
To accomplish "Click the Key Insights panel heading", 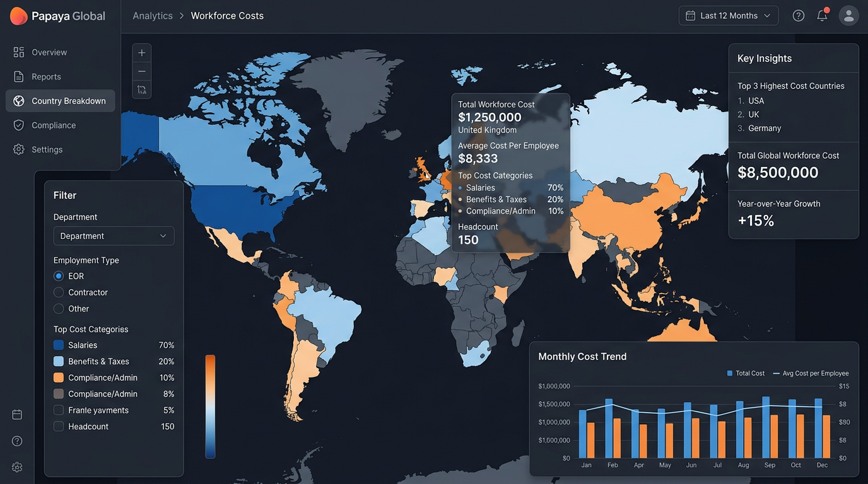I will pos(765,59).
